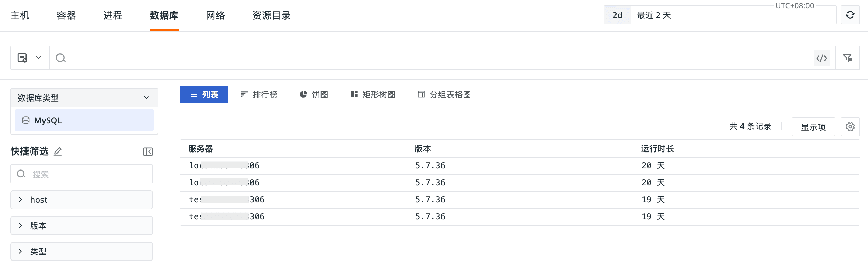The image size is (868, 269).
Task: Select the 排行榜 ranking view
Action: coord(259,94)
